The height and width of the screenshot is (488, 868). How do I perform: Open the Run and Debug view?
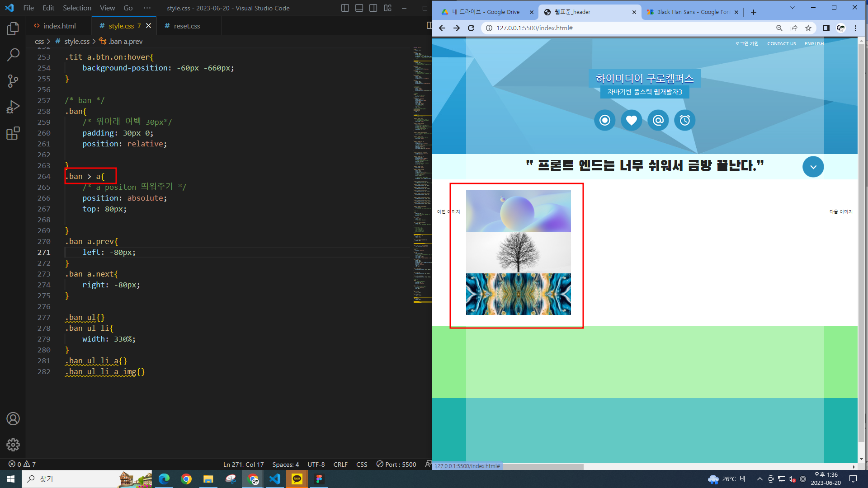pyautogui.click(x=13, y=107)
